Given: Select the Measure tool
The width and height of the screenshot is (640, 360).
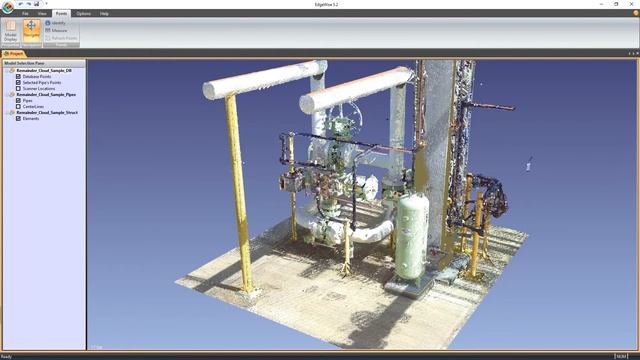Looking at the screenshot, I should pos(56,30).
